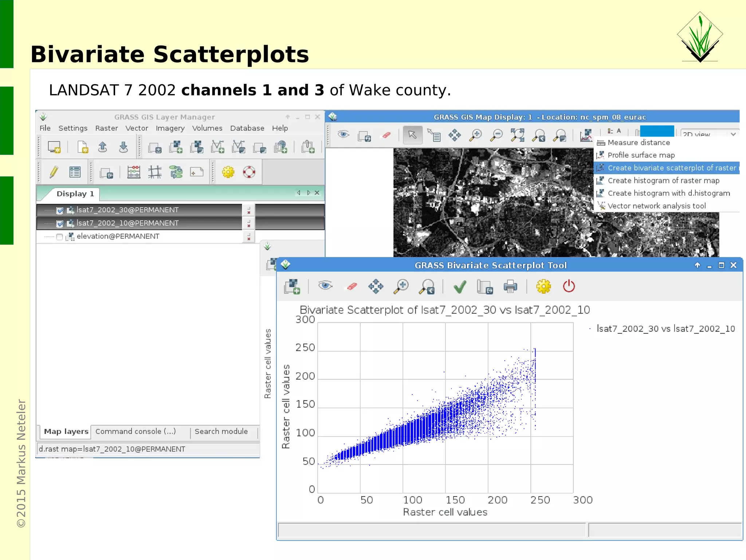Enable elevation@PERMANENT layer checkbox
The height and width of the screenshot is (560, 746).
pyautogui.click(x=60, y=237)
